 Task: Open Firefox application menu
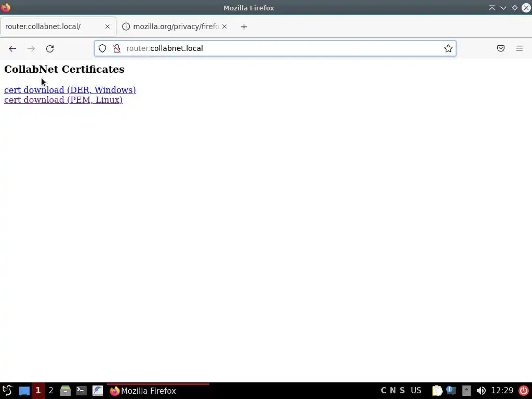tap(519, 48)
